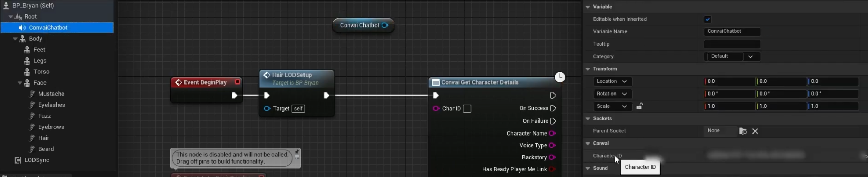Collapse the Variable details section
This screenshot has height=177, width=868.
(x=588, y=7)
